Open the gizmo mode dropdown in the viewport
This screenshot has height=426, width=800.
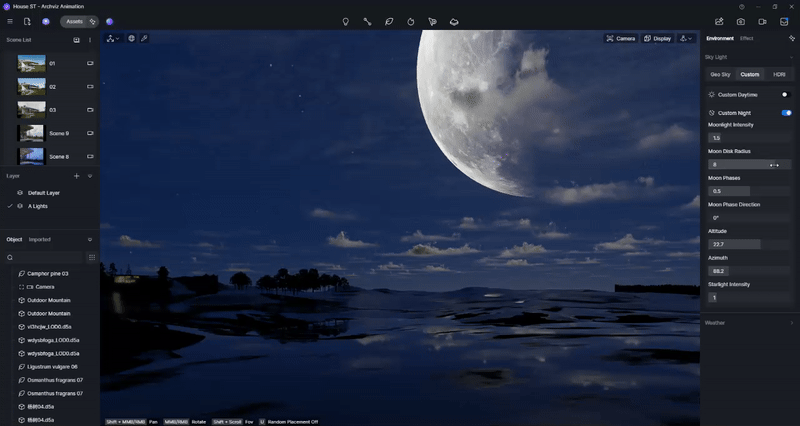113,38
